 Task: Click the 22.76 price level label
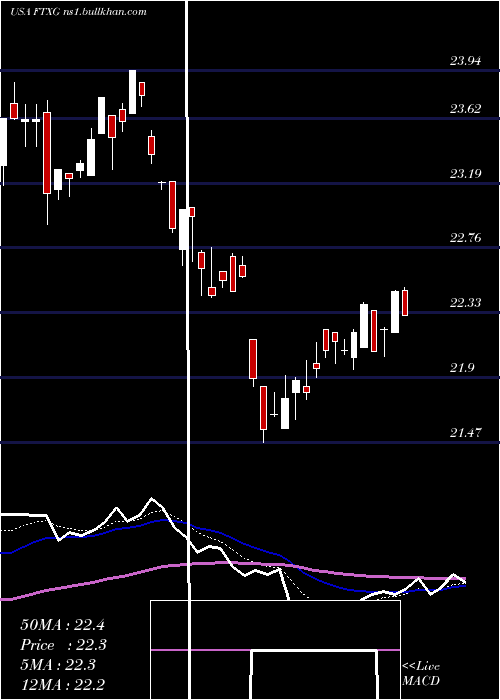click(x=465, y=238)
